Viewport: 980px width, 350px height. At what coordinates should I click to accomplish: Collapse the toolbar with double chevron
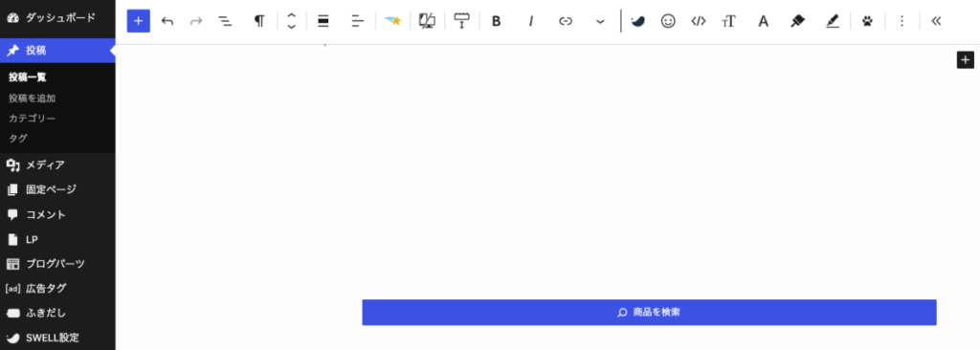tap(936, 21)
